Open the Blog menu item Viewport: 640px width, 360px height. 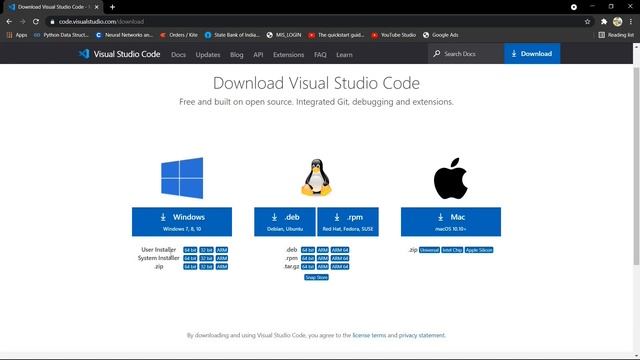pos(236,54)
